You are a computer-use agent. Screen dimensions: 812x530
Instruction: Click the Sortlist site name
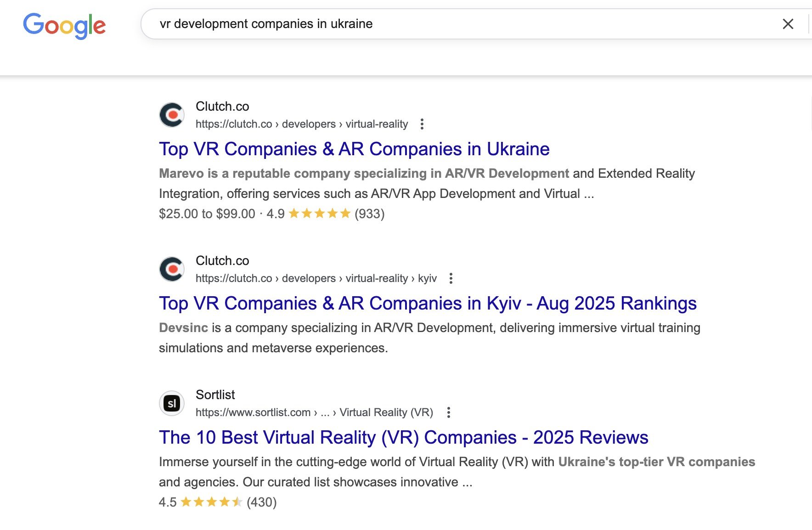pos(215,395)
